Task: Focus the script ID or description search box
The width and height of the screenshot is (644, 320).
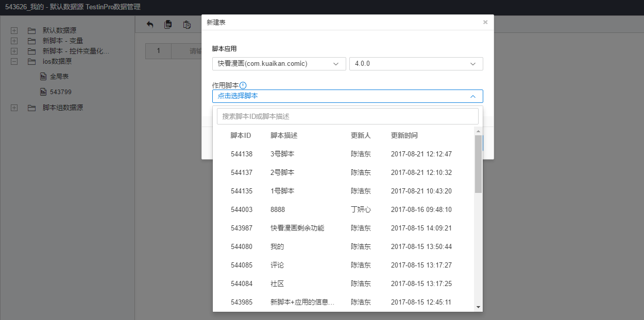Action: pyautogui.click(x=347, y=116)
